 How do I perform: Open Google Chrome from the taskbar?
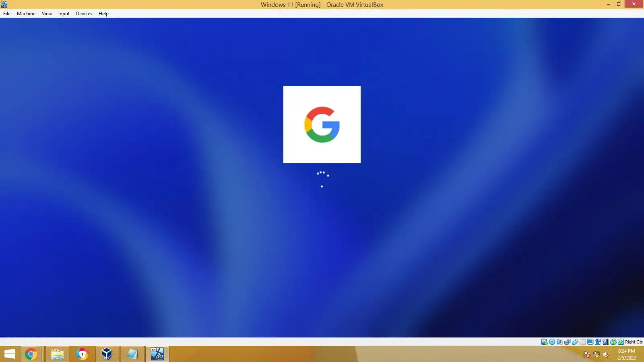click(31, 354)
